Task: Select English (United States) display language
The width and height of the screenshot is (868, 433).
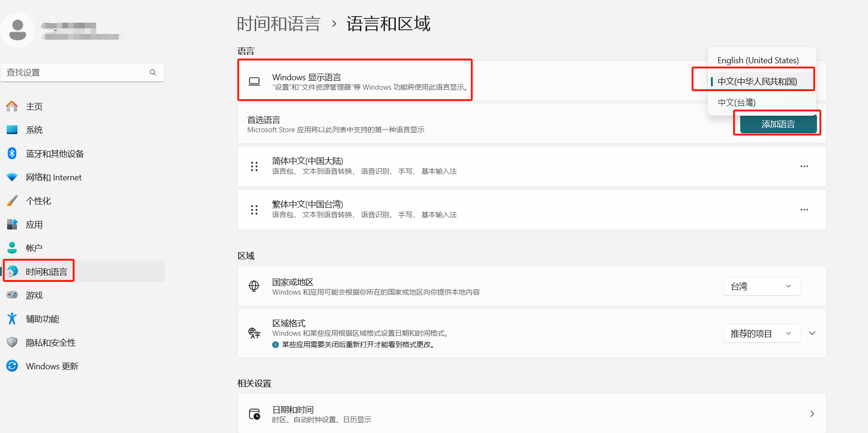Action: pos(758,60)
